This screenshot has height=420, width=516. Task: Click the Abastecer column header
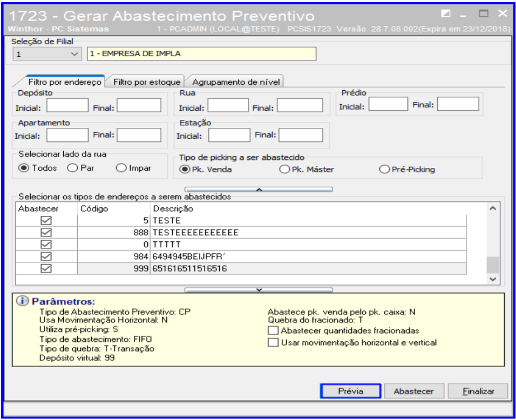pos(46,209)
